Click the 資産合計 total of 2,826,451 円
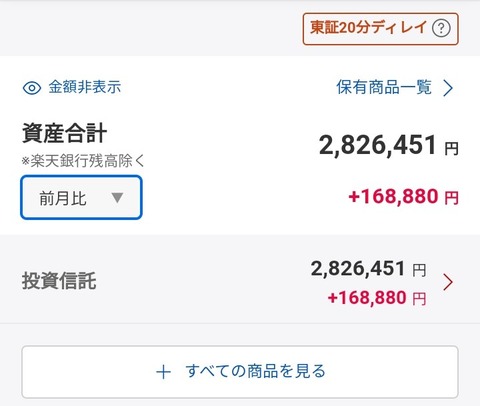Screen dimensions: 480x406 pos(389,146)
